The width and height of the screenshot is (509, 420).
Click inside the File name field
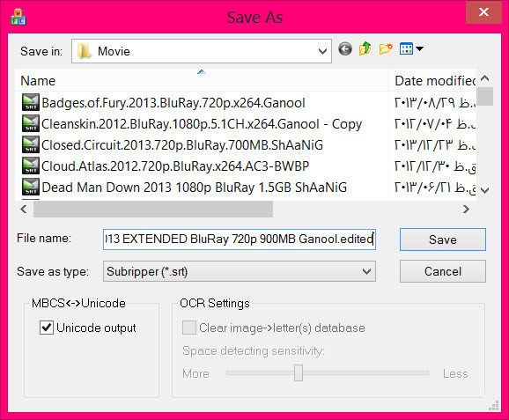[x=240, y=239]
